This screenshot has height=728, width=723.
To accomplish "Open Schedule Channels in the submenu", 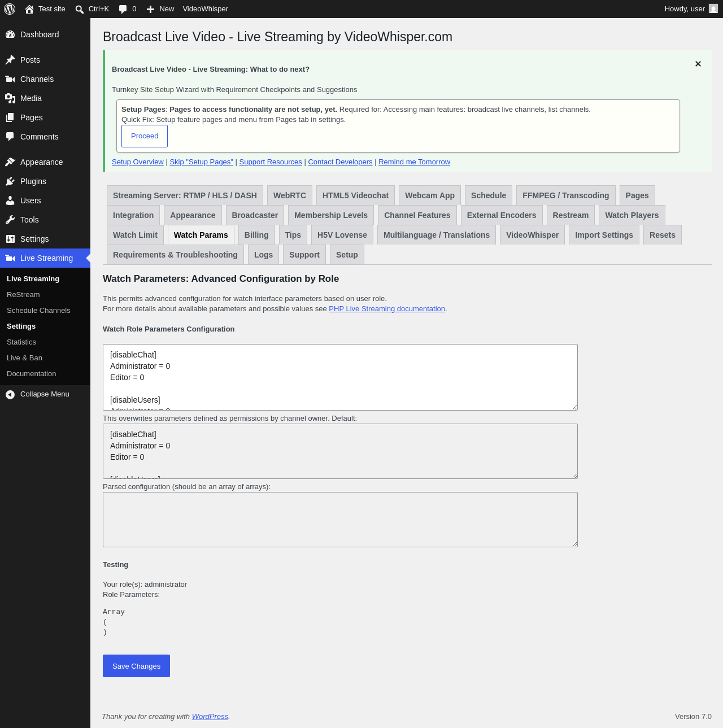I will pyautogui.click(x=38, y=311).
